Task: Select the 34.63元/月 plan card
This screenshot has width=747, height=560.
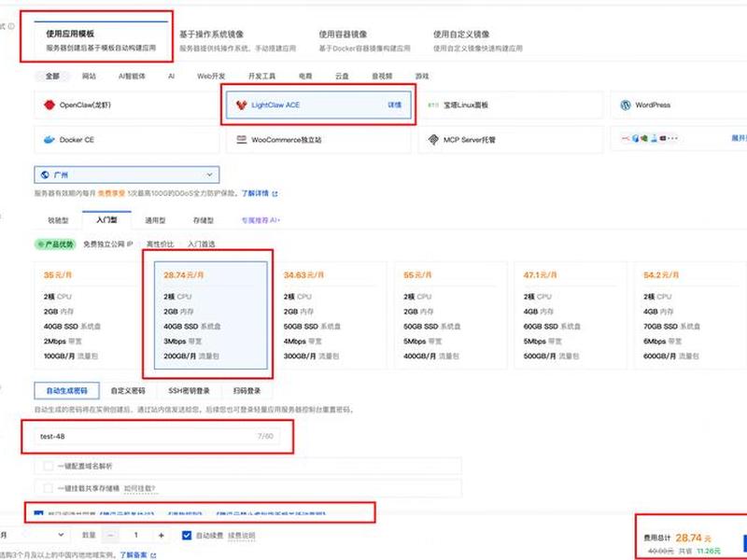Action: pos(331,315)
